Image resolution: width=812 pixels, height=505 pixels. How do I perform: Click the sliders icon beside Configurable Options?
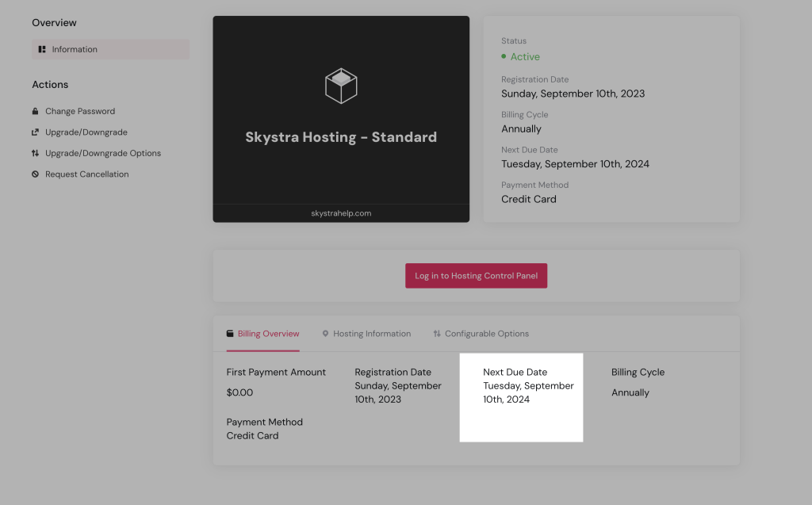coord(437,334)
